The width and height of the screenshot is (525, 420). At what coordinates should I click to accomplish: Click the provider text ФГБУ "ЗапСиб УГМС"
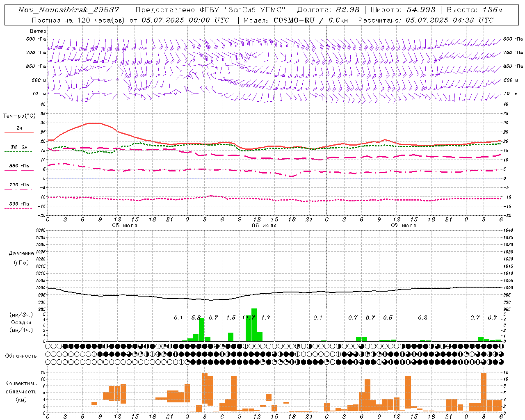coord(242,10)
